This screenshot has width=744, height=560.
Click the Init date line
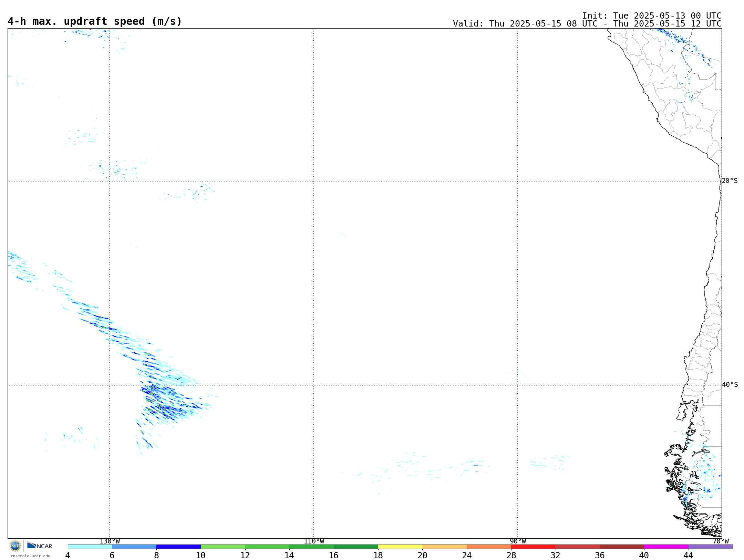[652, 16]
